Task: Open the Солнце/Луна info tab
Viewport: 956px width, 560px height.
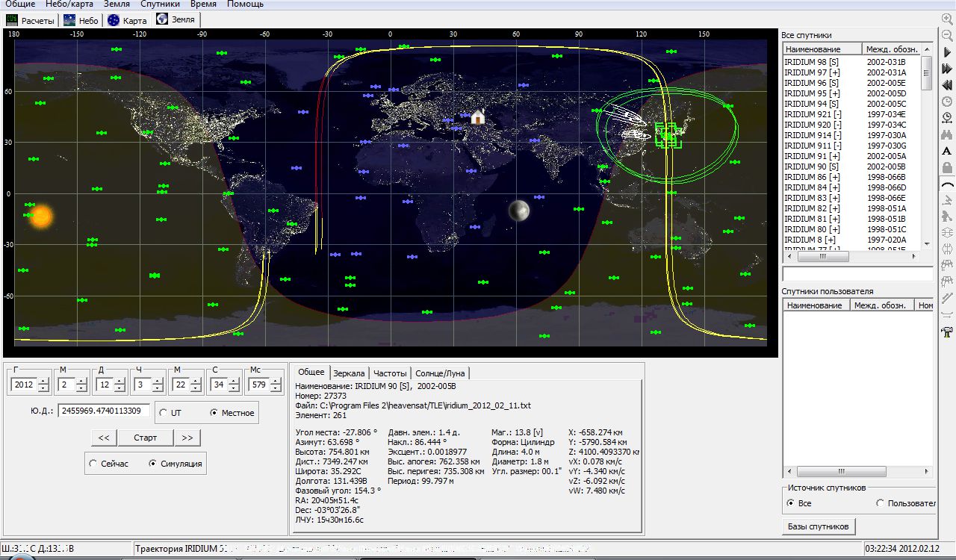Action: pyautogui.click(x=441, y=373)
